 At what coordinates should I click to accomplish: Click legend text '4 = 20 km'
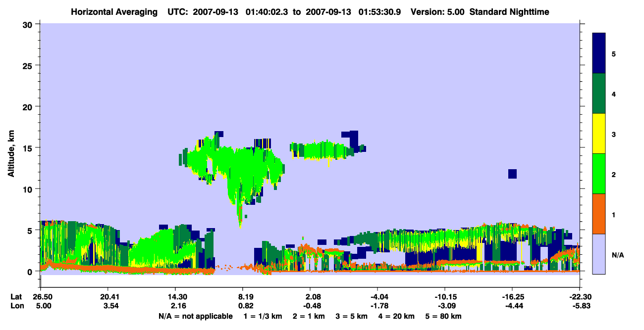click(397, 316)
